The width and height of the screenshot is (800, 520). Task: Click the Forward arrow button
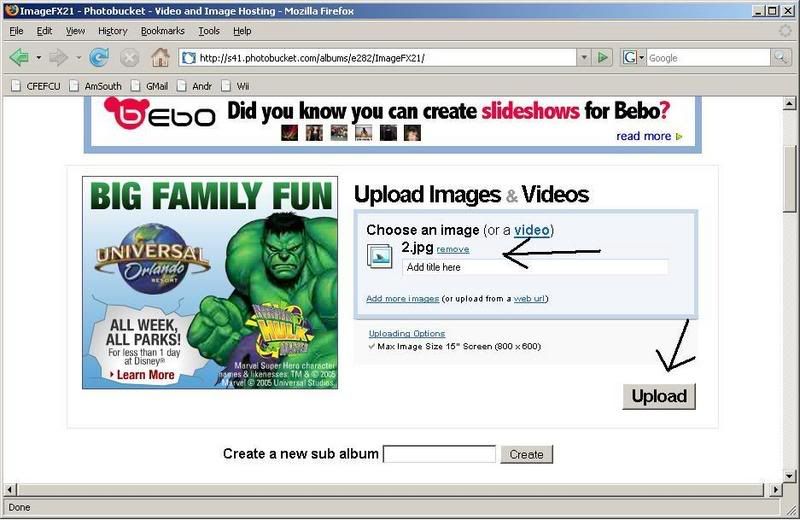click(58, 58)
